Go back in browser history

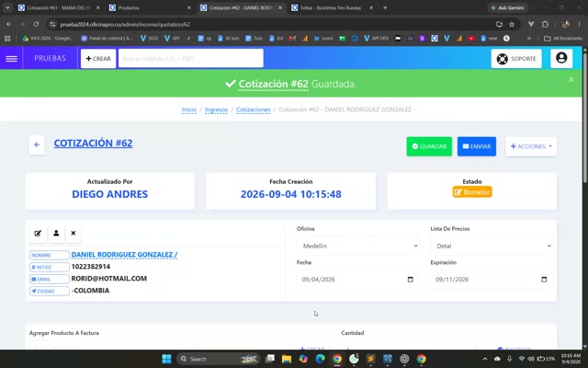coord(8,25)
